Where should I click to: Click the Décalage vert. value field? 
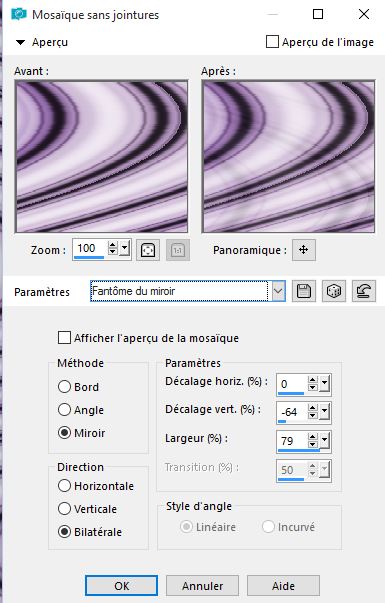click(292, 412)
